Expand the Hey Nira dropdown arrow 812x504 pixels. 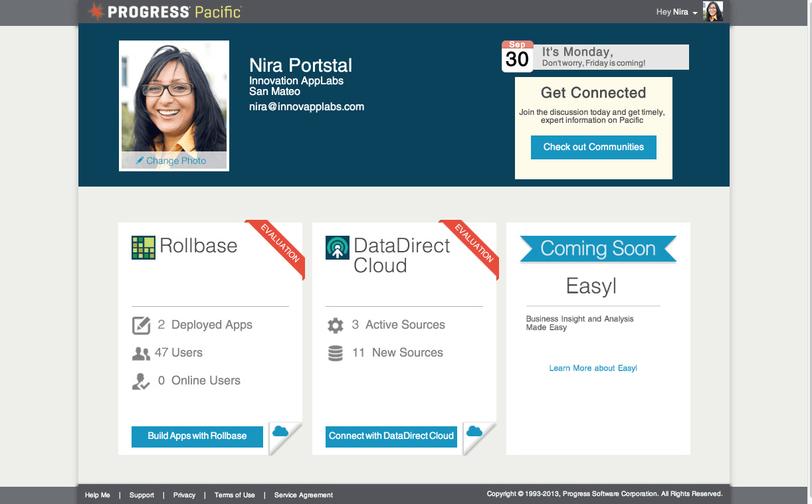695,13
